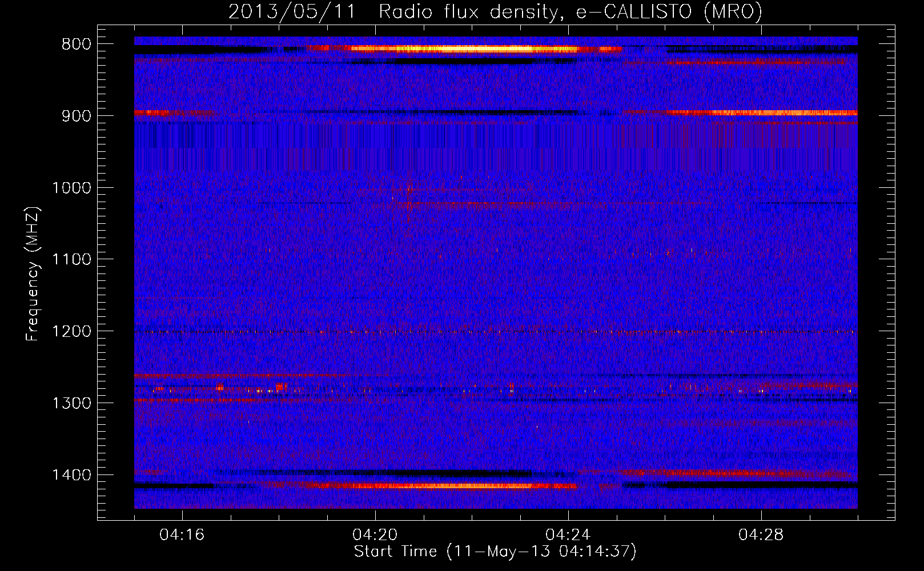This screenshot has width=924, height=571.
Task: Click the 800 frequency tick label
Action: [77, 45]
